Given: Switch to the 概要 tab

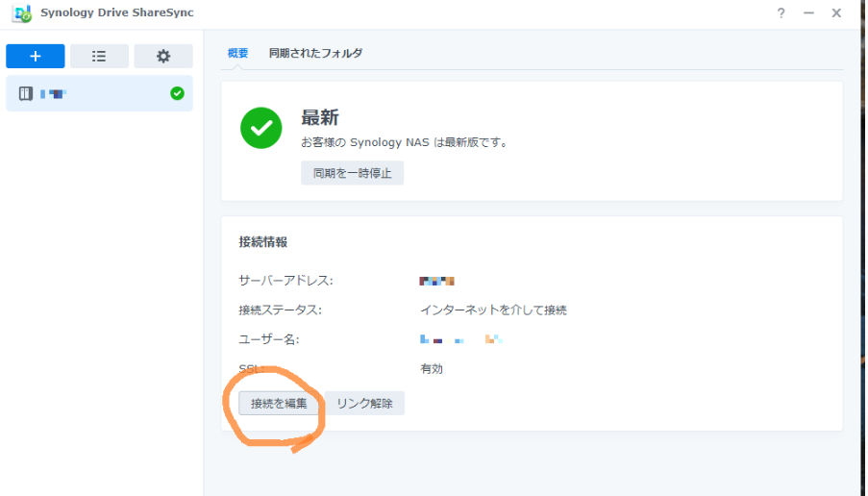Looking at the screenshot, I should tap(237, 53).
